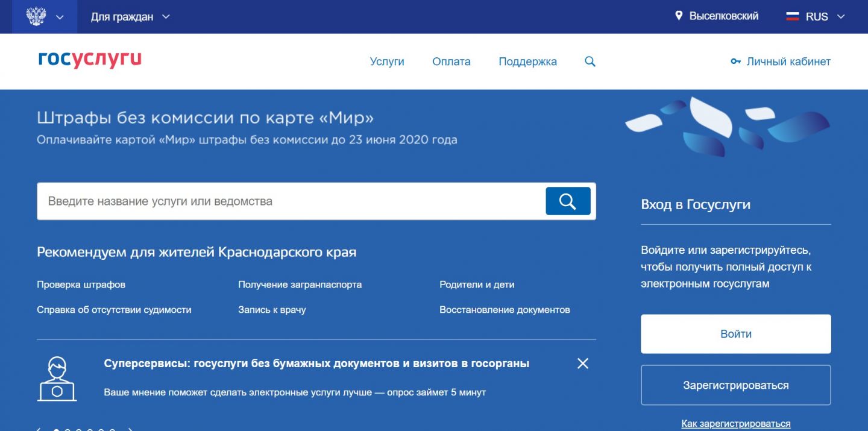Expand the chevron next to the coat of arms
The image size is (868, 431).
coord(60,17)
